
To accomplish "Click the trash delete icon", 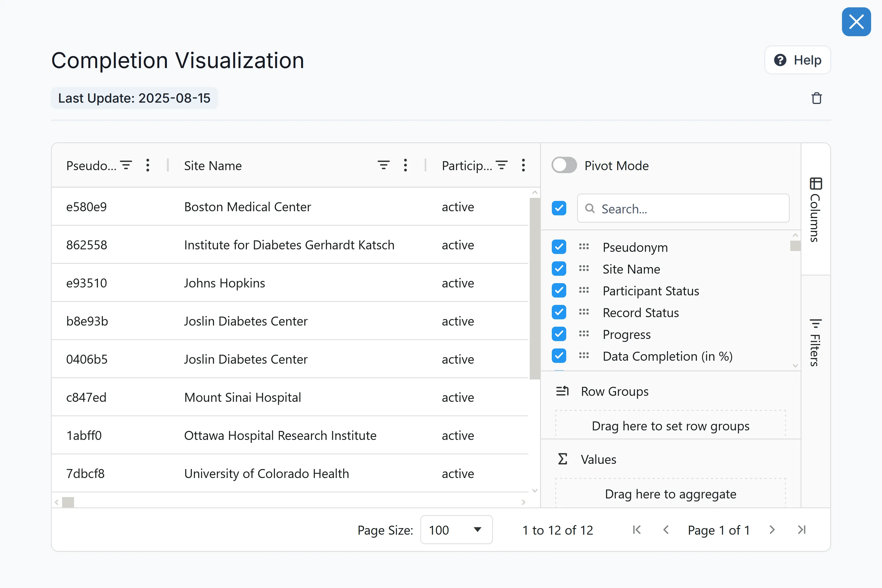I will pos(817,98).
